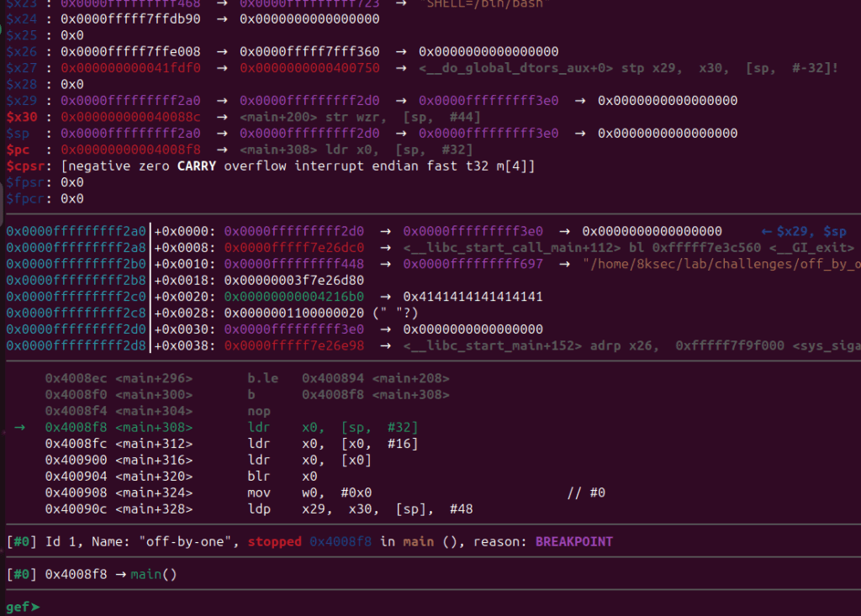861x616 pixels.
Task: Select the $x30 register name
Action: 22,117
